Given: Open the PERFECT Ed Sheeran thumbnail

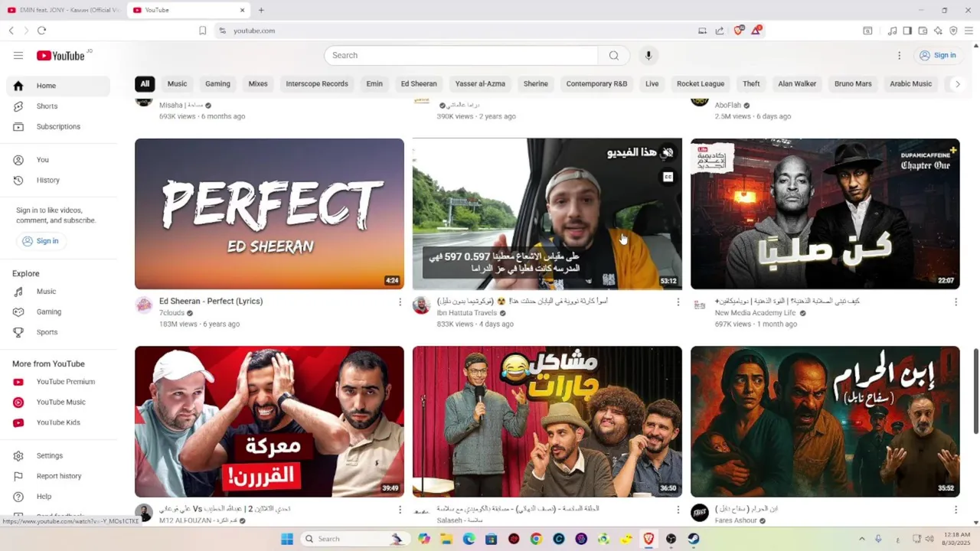Looking at the screenshot, I should (269, 214).
